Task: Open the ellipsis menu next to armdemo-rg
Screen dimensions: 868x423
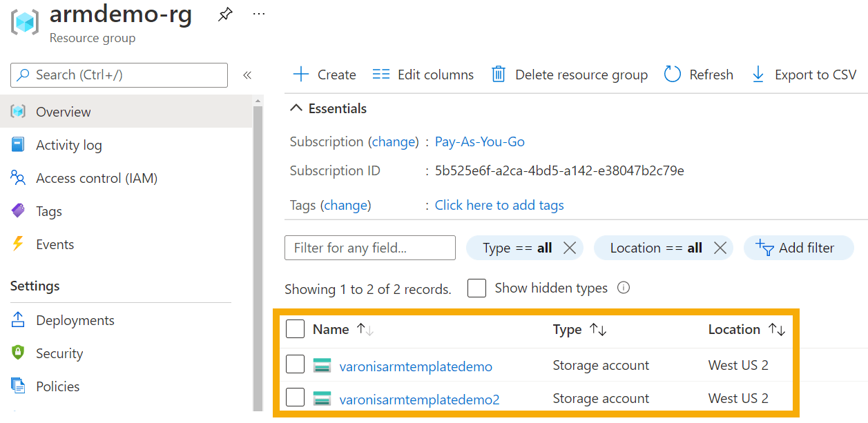Action: point(258,14)
